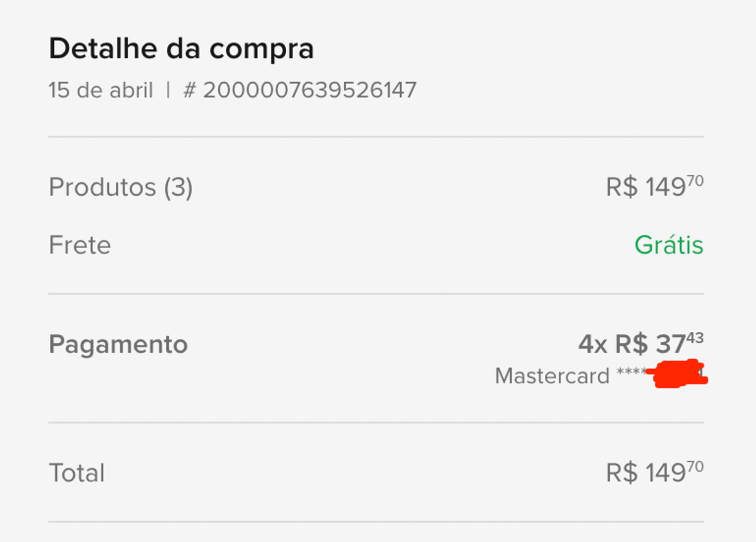
Task: Click the "Detalhe da compra" heading
Action: 181,49
